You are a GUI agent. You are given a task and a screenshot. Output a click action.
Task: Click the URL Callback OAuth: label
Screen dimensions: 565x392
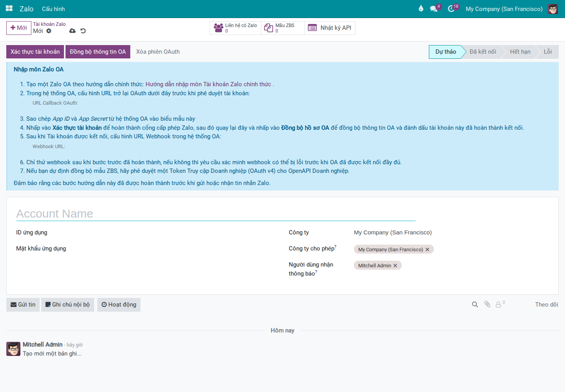[x=55, y=103]
